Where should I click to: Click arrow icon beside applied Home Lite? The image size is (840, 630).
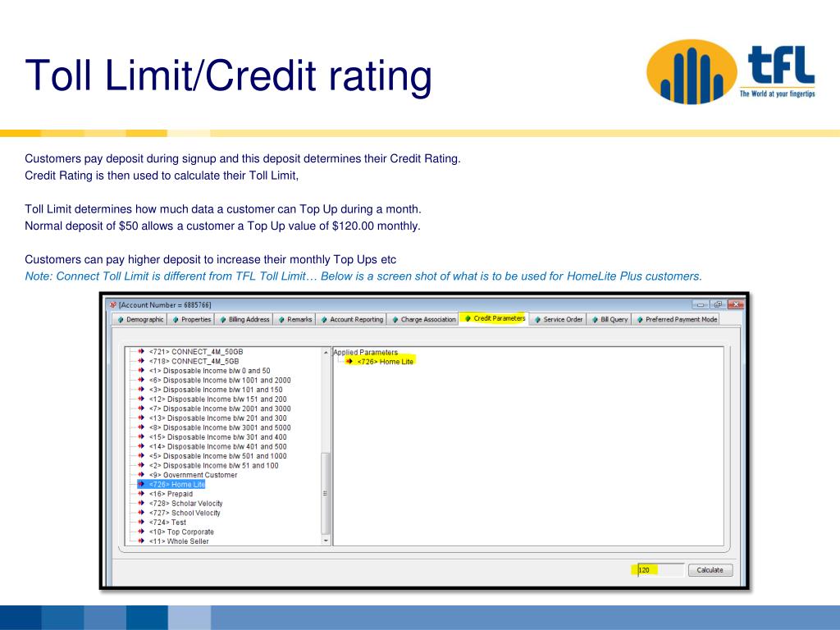point(349,362)
